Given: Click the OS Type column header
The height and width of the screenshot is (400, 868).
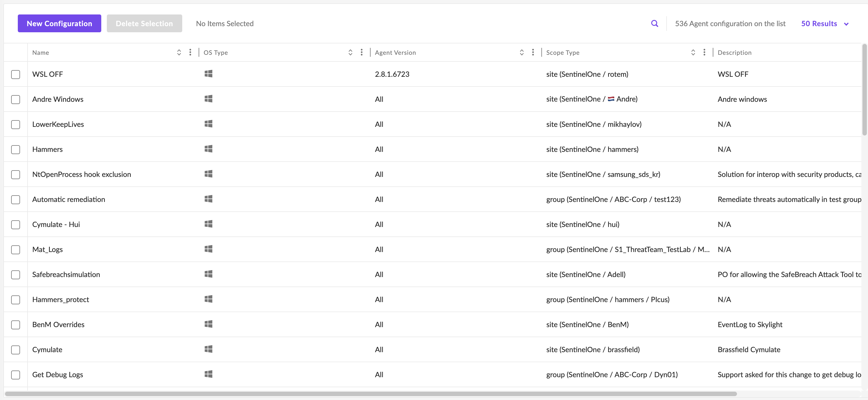Looking at the screenshot, I should click(216, 53).
